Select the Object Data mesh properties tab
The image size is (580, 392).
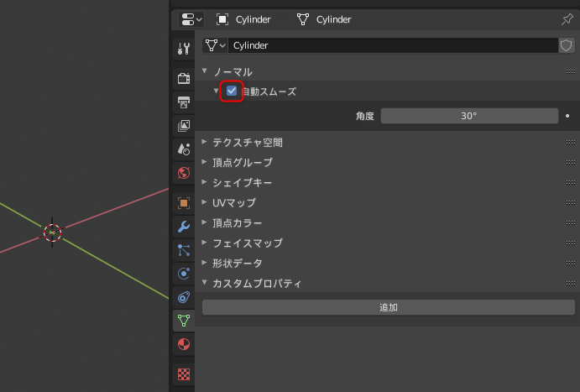pos(184,321)
